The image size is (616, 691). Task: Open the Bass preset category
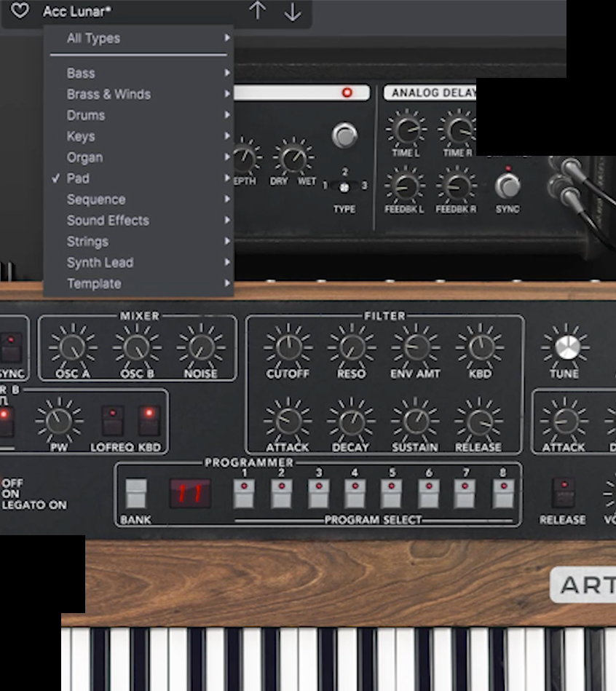[x=138, y=73]
